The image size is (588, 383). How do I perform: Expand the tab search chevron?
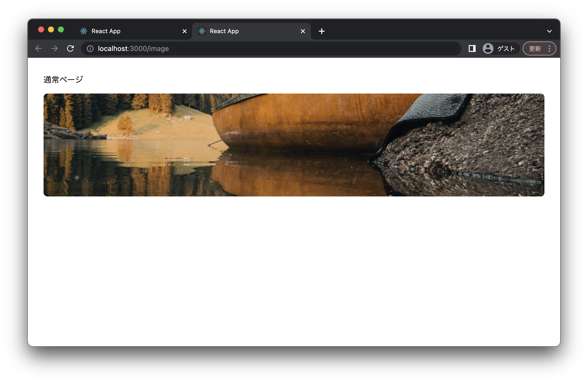549,31
